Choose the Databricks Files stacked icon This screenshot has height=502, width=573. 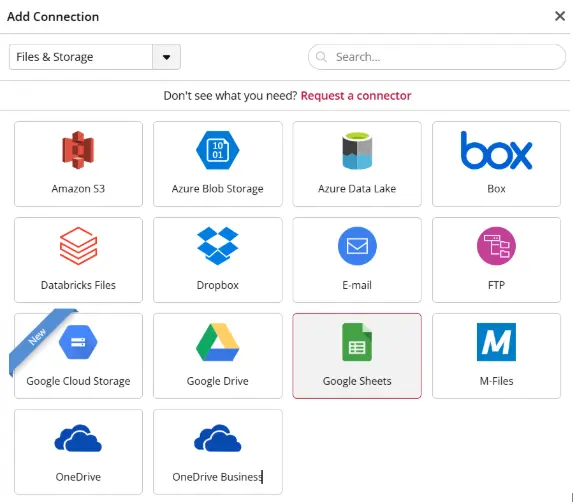click(78, 246)
